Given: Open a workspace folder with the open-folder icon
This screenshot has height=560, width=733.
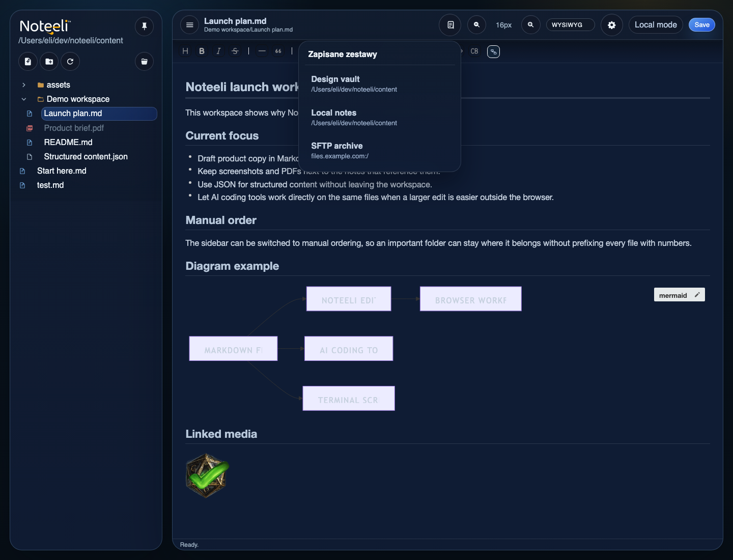Looking at the screenshot, I should point(144,62).
